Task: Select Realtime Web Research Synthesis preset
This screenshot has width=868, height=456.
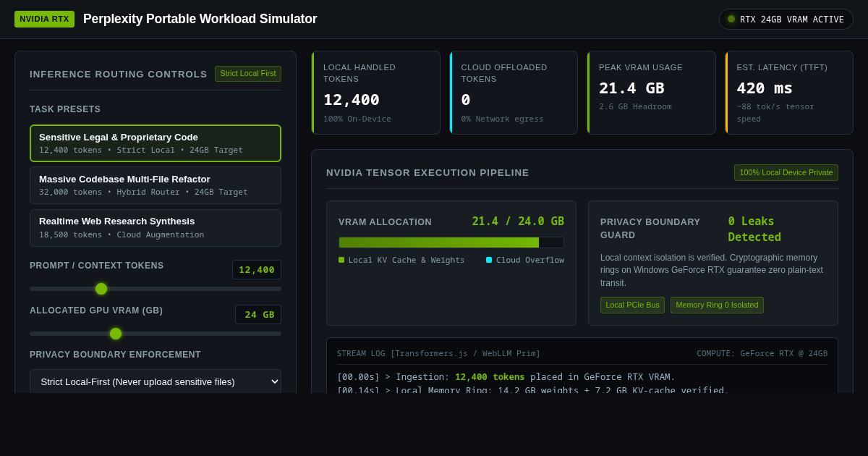Action: point(156,228)
